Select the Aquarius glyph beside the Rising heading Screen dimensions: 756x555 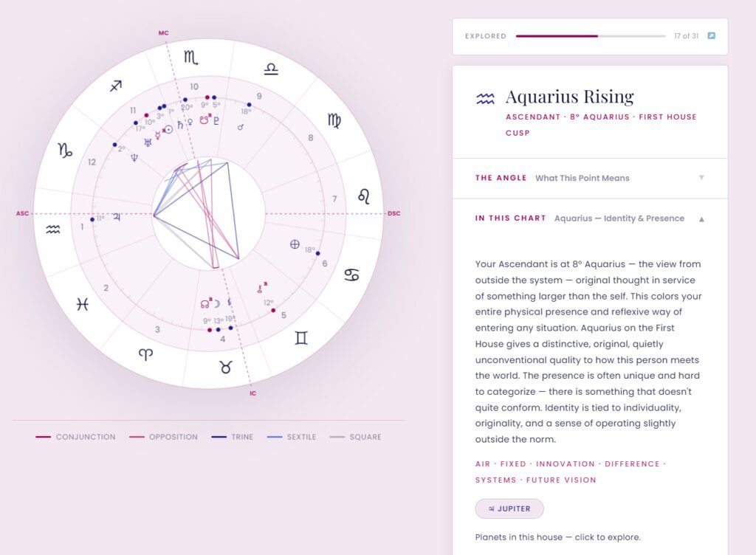(486, 97)
